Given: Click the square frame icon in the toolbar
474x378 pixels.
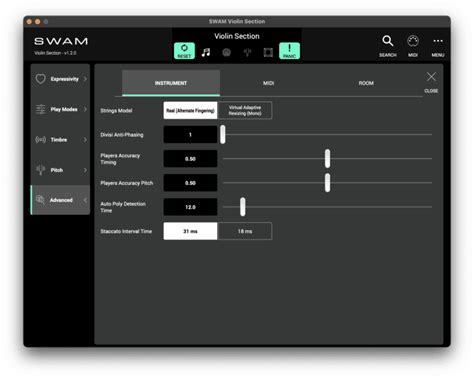Looking at the screenshot, I should (268, 52).
